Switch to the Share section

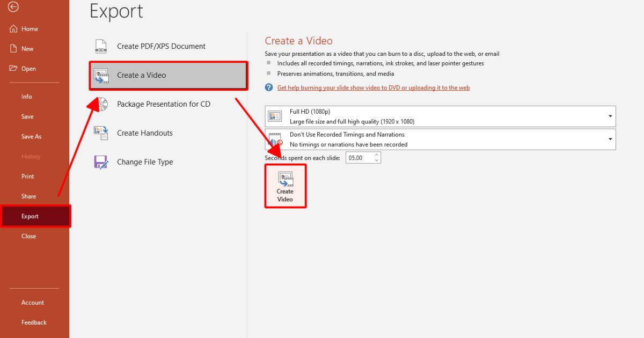29,196
